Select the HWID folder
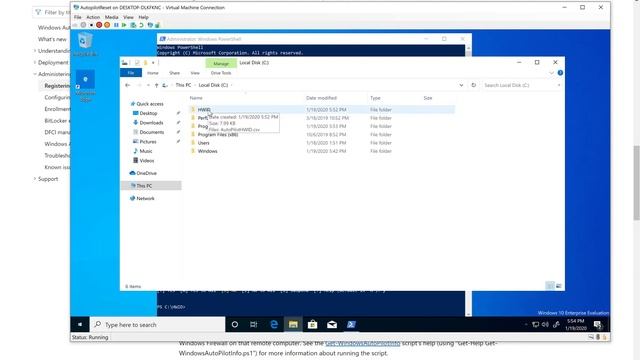Screen dimensions: 640x360 tap(204, 109)
